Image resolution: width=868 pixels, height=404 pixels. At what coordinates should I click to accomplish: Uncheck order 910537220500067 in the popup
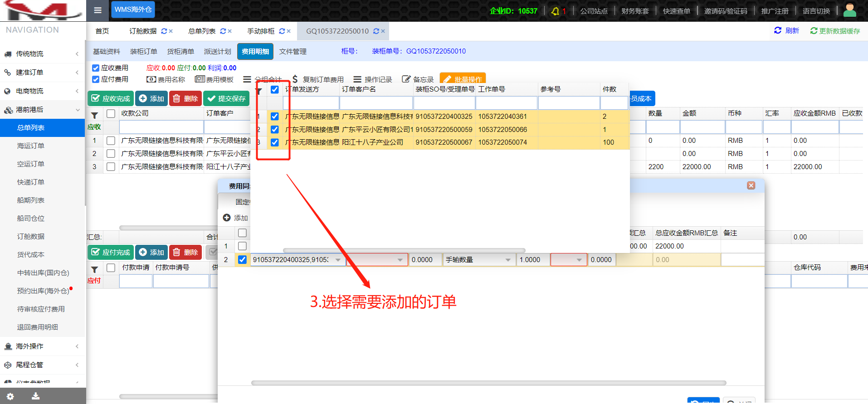coord(275,142)
